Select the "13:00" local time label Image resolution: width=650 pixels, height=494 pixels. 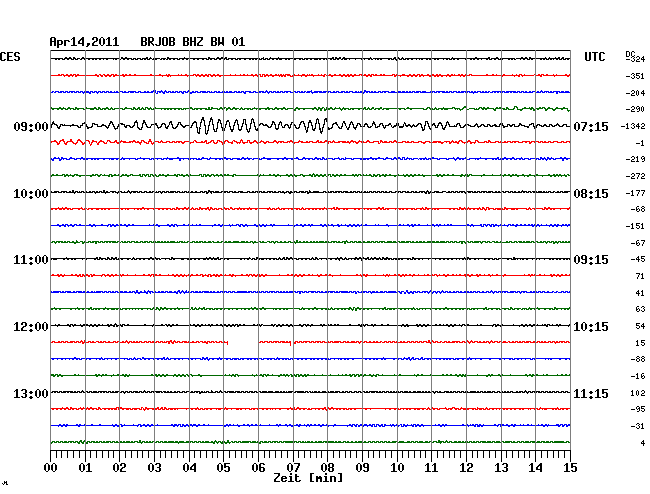tap(31, 394)
